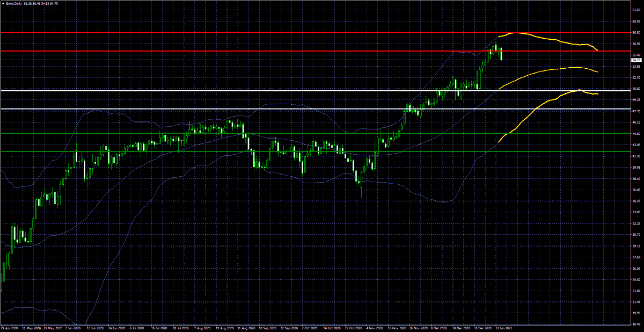Click the 14 Oct 2020 date label
644x332 pixels.
coord(332,327)
